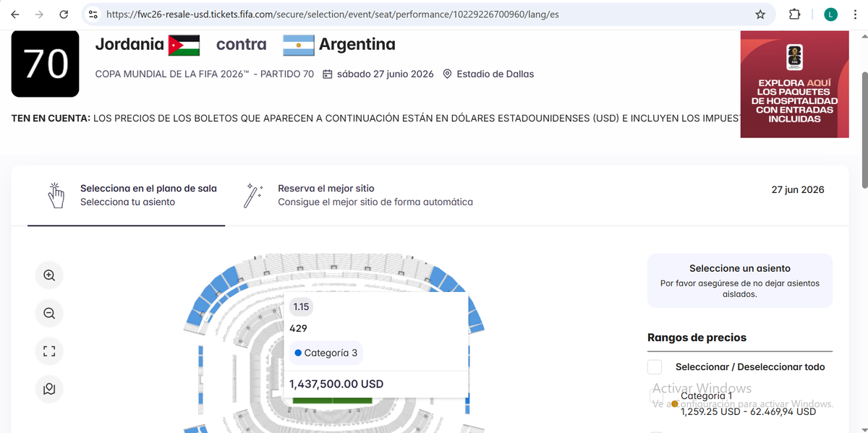Reload the ticket selection page
Image resolution: width=868 pixels, height=433 pixels.
[x=64, y=14]
